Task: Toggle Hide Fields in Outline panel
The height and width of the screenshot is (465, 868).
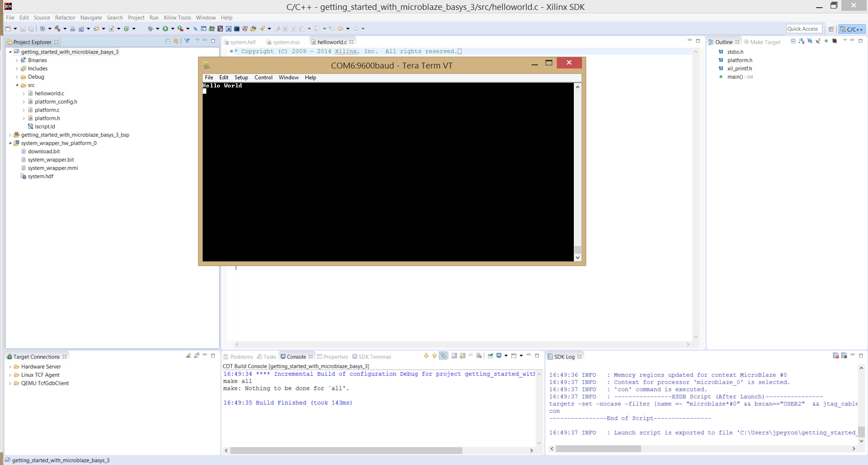Action: [809, 41]
